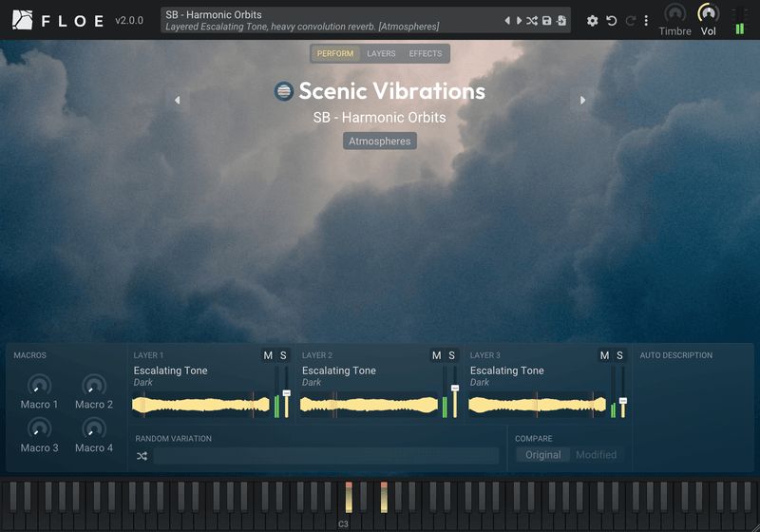The height and width of the screenshot is (532, 760).
Task: Open the three-dot more options menu
Action: click(x=646, y=20)
